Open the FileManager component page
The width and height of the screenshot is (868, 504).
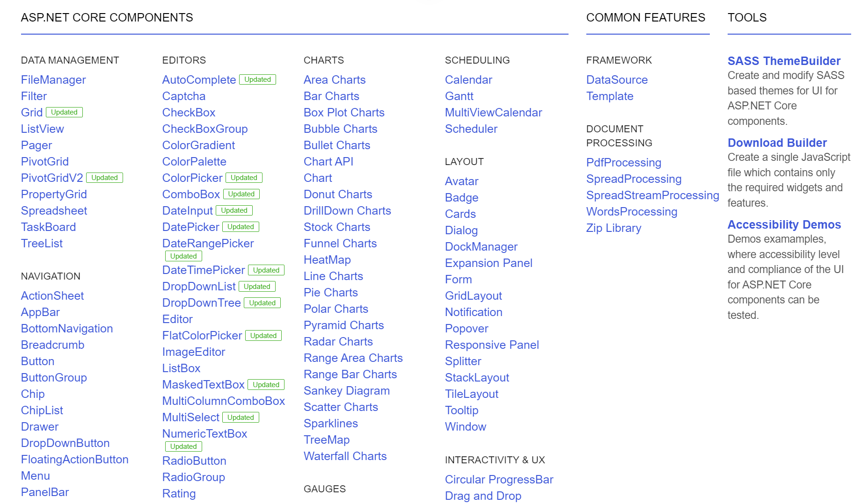pos(53,79)
